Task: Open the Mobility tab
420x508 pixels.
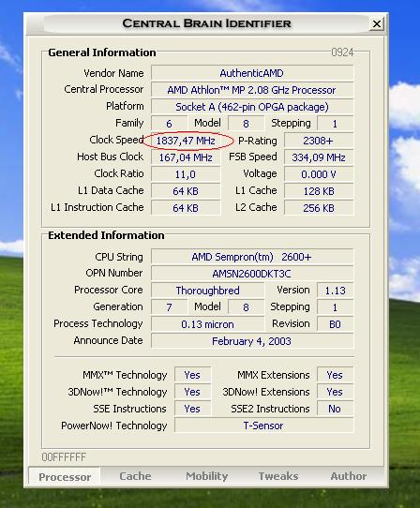Action: 207,476
